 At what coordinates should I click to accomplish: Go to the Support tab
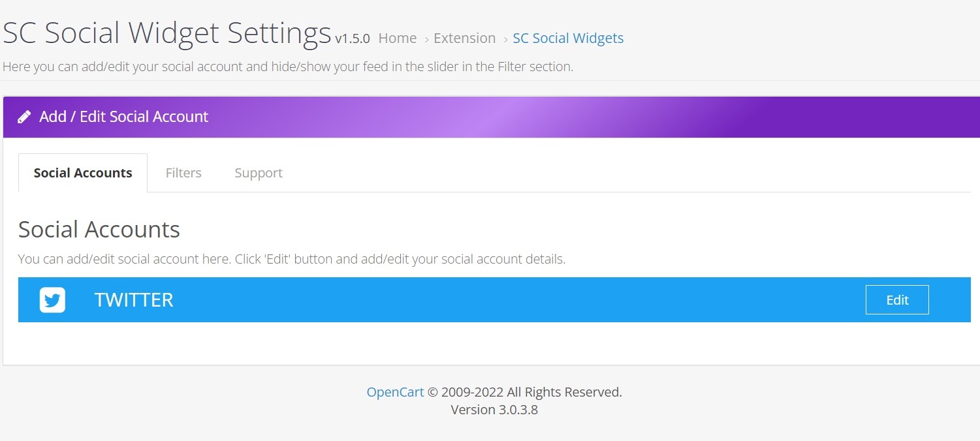pos(259,173)
